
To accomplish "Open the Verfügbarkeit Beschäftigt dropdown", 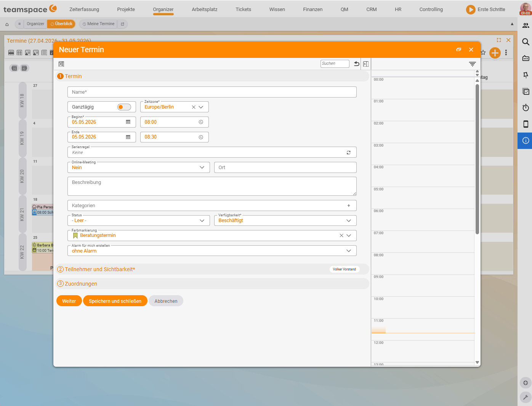I will tap(285, 221).
